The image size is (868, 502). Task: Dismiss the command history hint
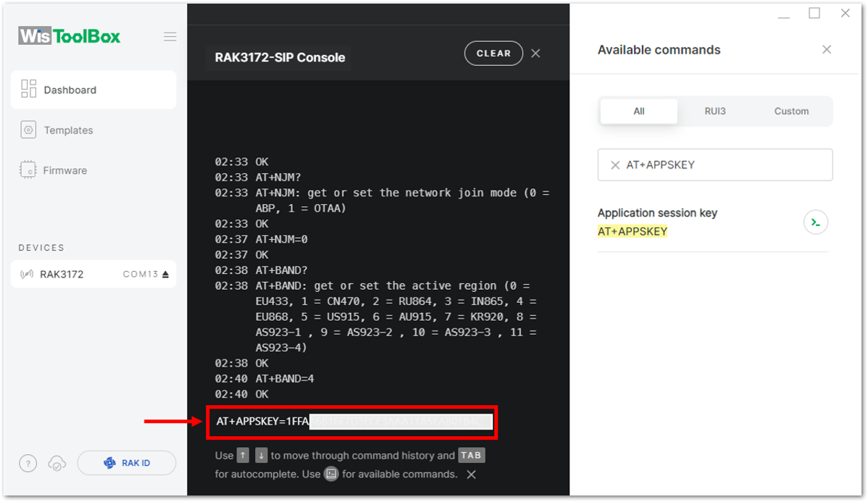pos(471,474)
